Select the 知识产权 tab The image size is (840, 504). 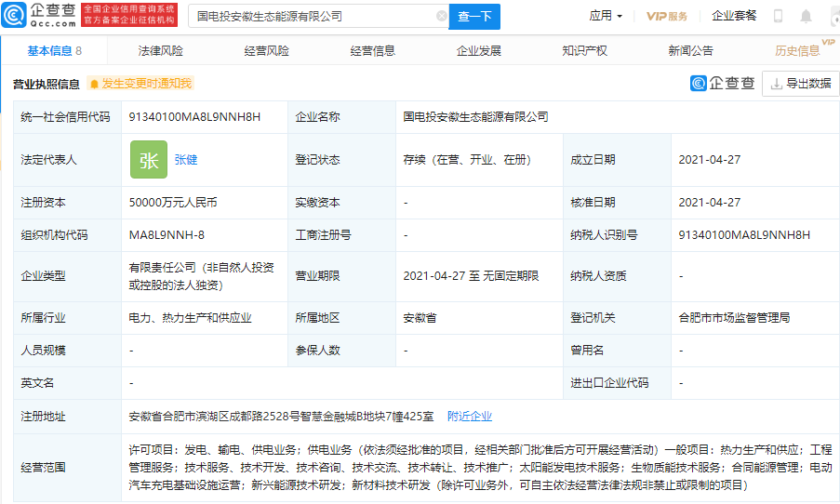click(x=585, y=51)
